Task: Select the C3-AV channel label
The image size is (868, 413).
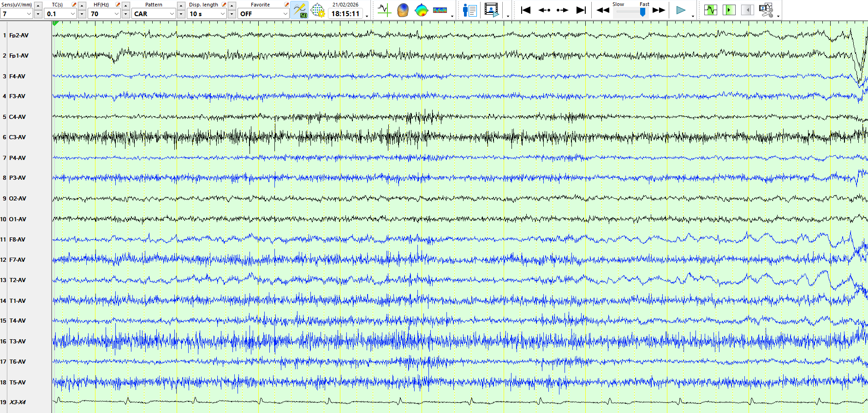Action: pos(18,137)
